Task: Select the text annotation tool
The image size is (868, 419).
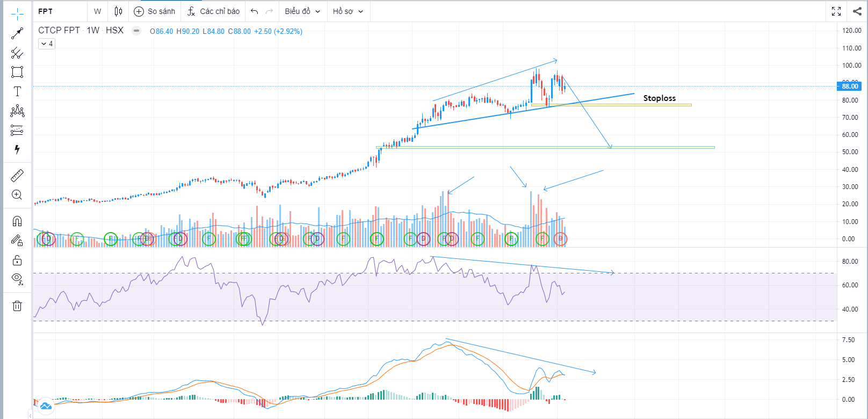Action: [x=17, y=91]
